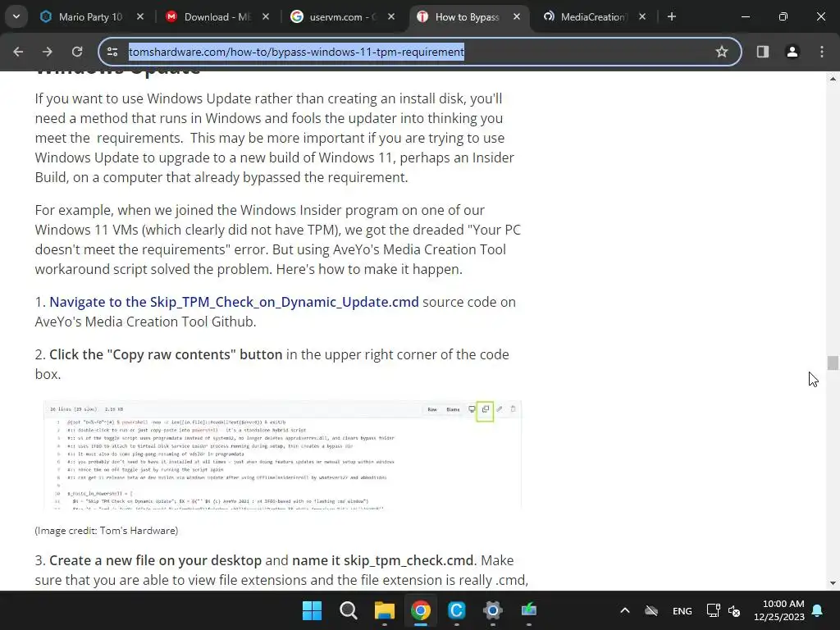
Task: Bookmark this page with the star icon
Action: pos(722,52)
